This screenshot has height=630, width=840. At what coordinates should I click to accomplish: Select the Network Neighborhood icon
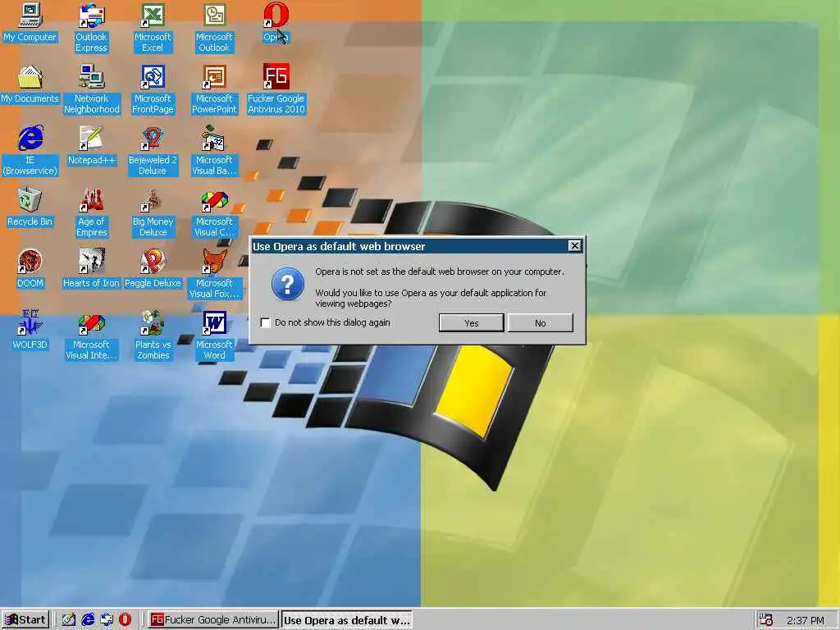[x=92, y=89]
